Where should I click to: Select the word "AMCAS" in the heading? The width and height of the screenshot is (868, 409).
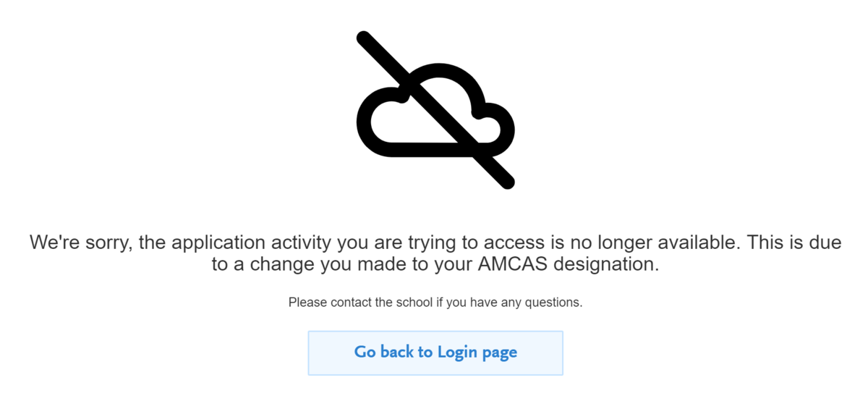pos(513,264)
